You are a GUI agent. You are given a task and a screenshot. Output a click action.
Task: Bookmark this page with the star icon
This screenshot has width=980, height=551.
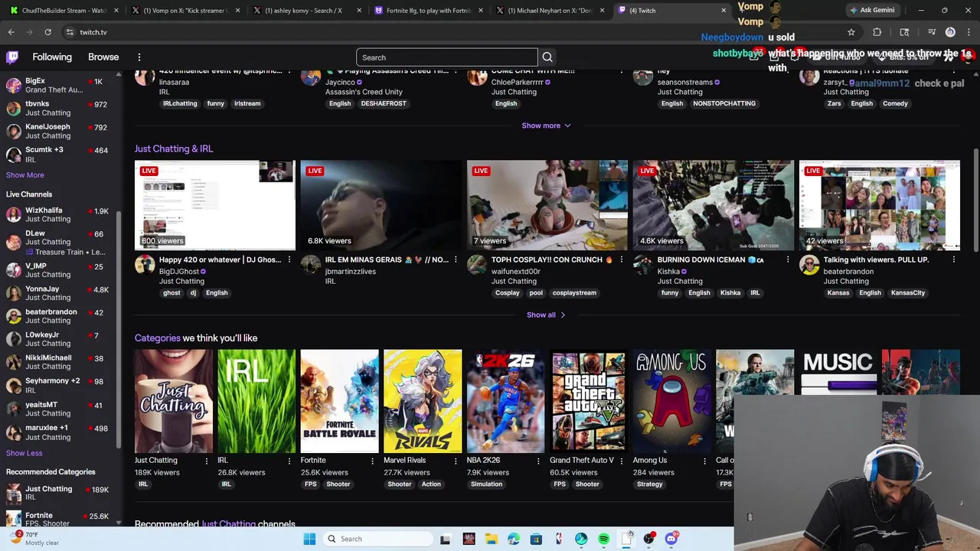(851, 32)
